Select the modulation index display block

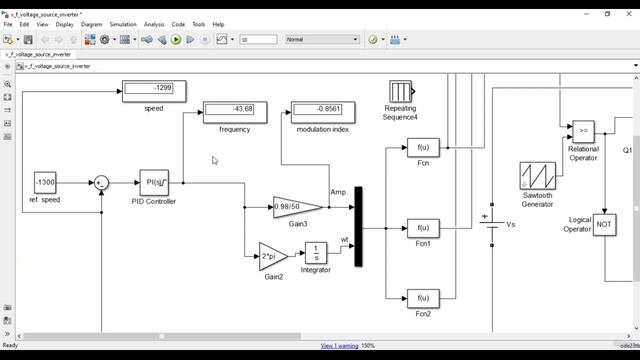tap(323, 112)
